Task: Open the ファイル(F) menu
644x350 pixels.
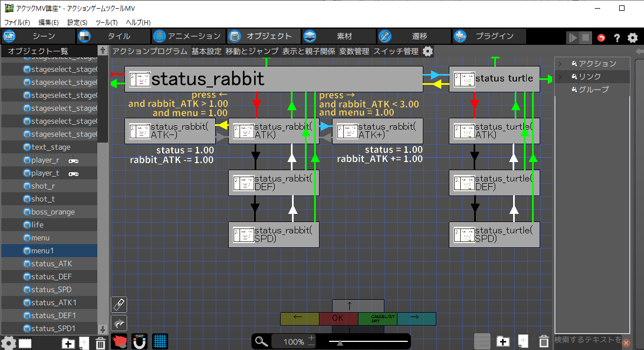Action: click(17, 23)
